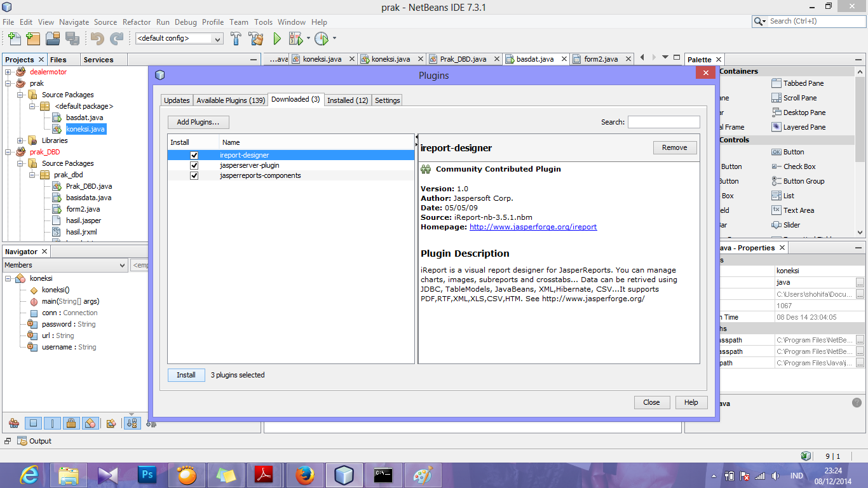Expand the dealermotor project node
The height and width of the screenshot is (488, 868).
pos(8,72)
